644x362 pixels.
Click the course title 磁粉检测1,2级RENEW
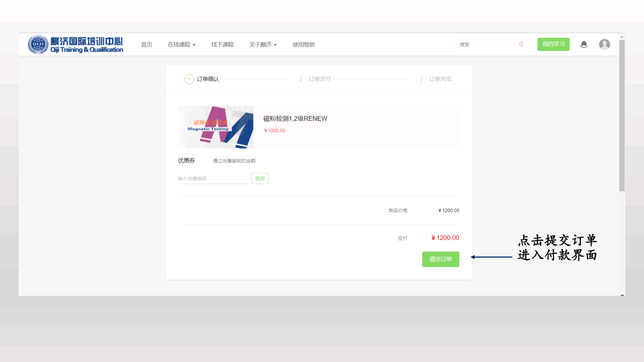pos(295,119)
